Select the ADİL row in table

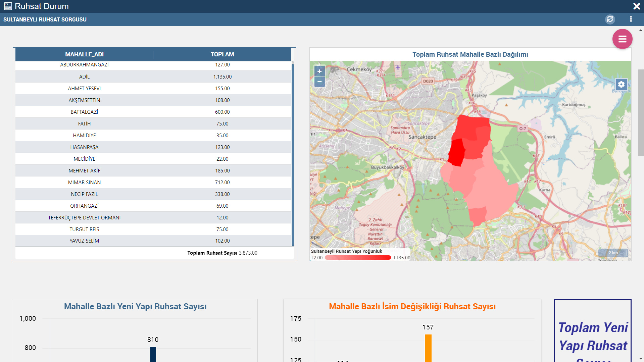pos(84,76)
